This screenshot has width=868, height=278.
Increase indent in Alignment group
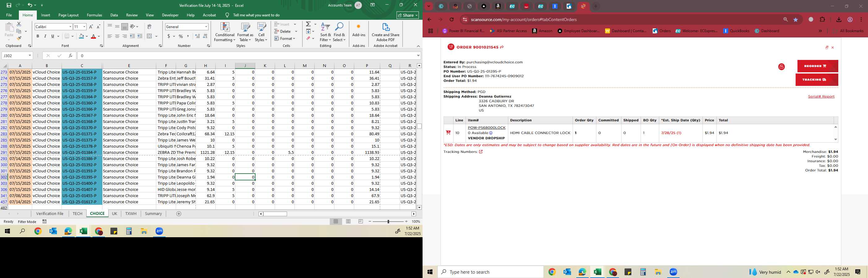[140, 36]
